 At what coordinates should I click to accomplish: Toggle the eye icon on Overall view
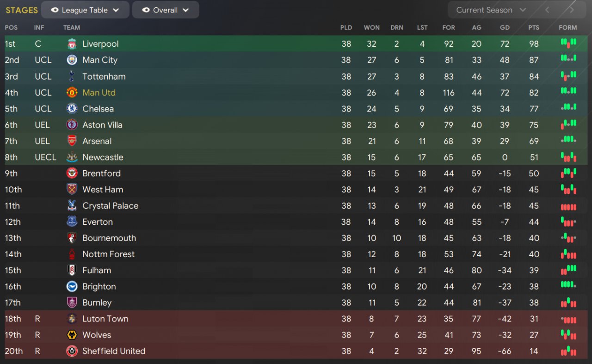click(x=146, y=10)
